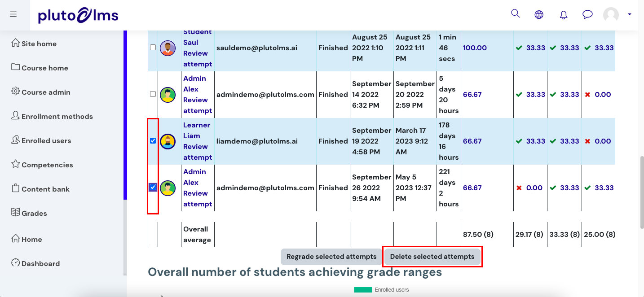This screenshot has height=297, width=644.
Task: Click Delete selected attempts button
Action: click(432, 257)
